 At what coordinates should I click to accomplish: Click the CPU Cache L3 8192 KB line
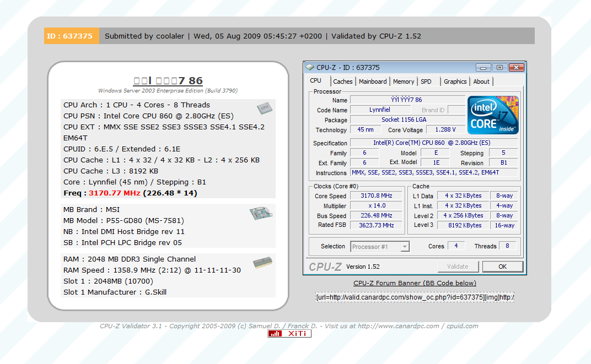pyautogui.click(x=111, y=171)
